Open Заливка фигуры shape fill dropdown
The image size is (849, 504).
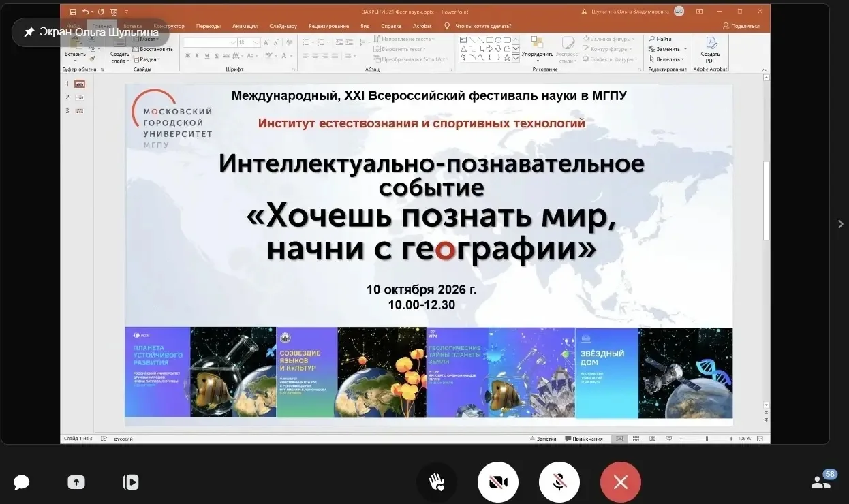pos(608,39)
